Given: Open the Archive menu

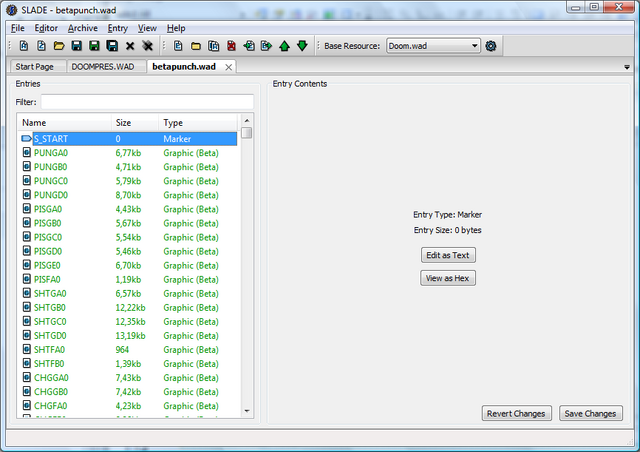Looking at the screenshot, I should [82, 28].
